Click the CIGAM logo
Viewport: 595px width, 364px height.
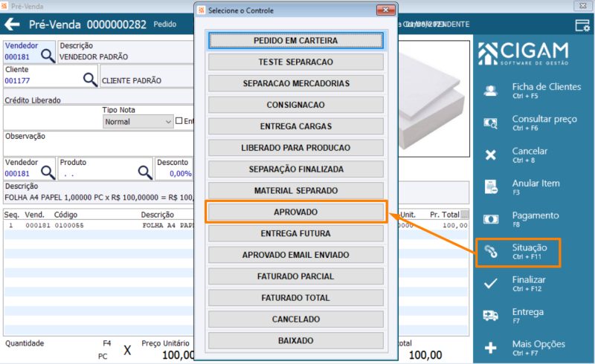tap(524, 53)
